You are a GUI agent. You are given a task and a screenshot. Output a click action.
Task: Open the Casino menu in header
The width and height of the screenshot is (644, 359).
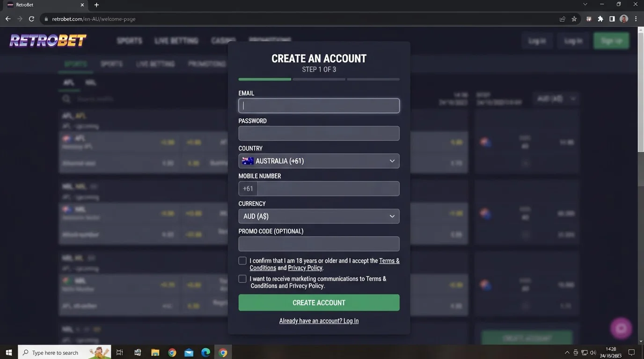click(223, 41)
